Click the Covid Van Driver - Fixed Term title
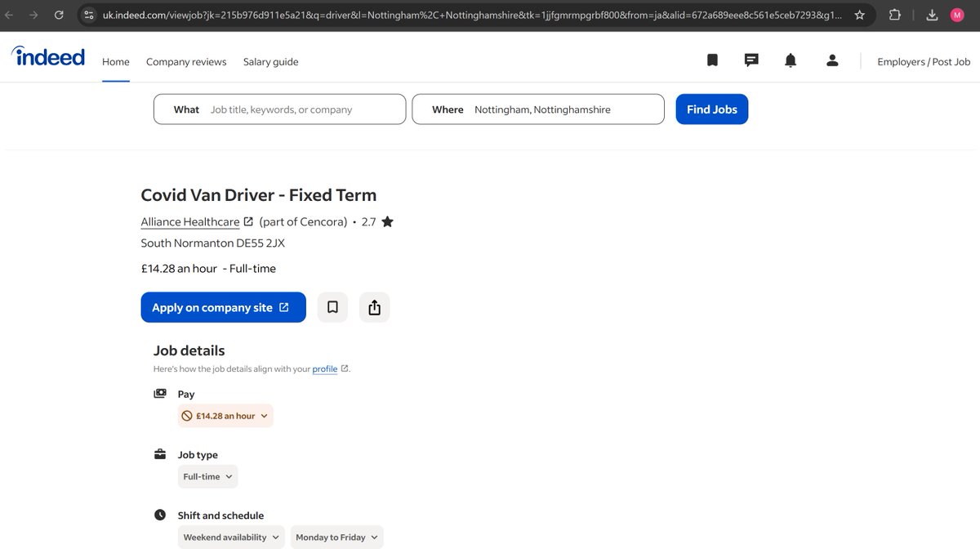This screenshot has width=980, height=549. [259, 194]
